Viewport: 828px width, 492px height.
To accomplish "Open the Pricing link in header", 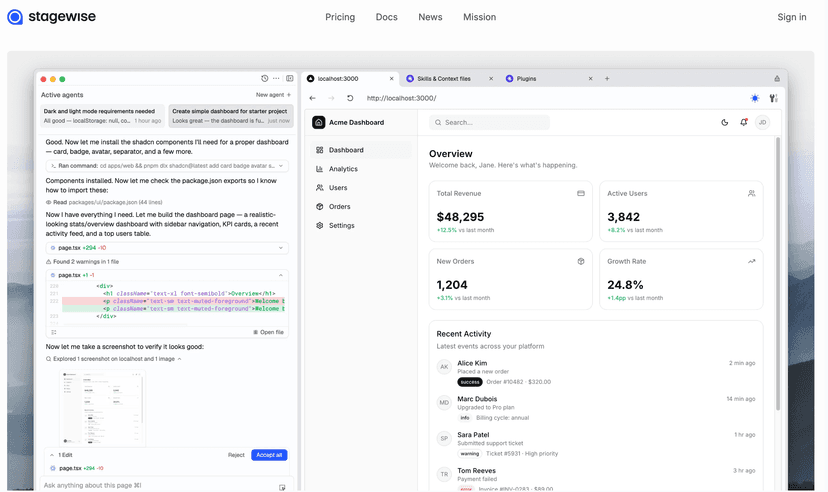I will pyautogui.click(x=340, y=17).
